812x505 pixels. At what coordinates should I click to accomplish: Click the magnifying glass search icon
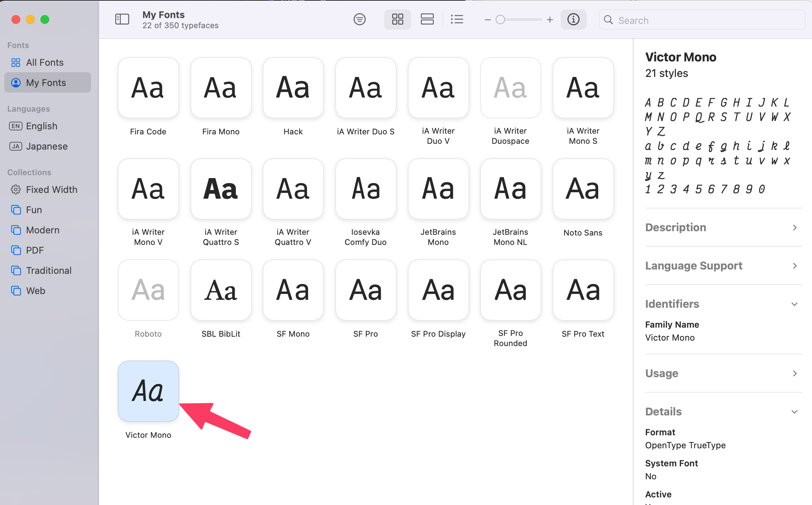point(608,20)
